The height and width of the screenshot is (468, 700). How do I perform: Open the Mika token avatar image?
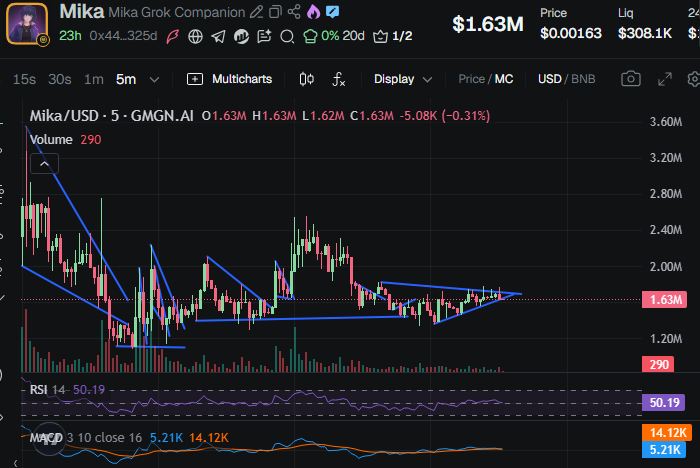pyautogui.click(x=27, y=24)
